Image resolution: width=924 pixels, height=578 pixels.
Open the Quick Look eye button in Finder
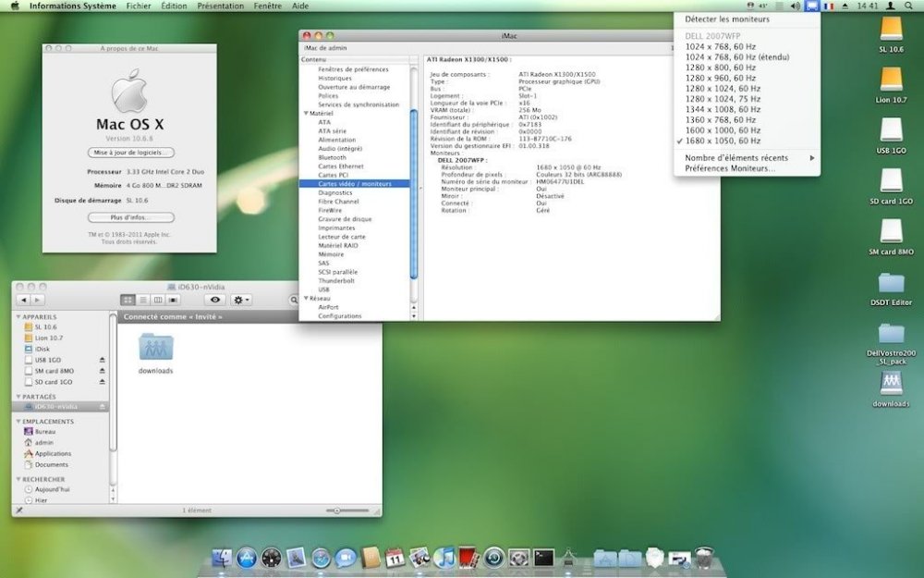(215, 300)
